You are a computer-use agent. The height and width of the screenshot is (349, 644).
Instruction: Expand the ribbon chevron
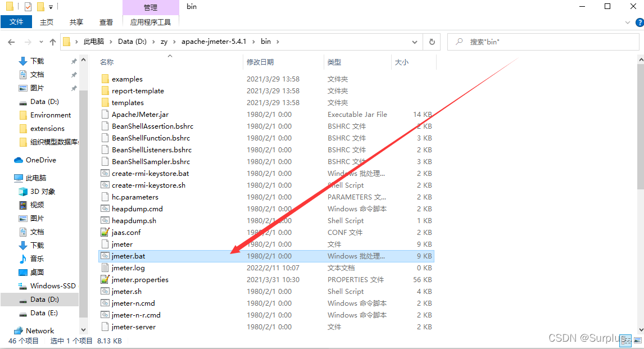coord(627,22)
